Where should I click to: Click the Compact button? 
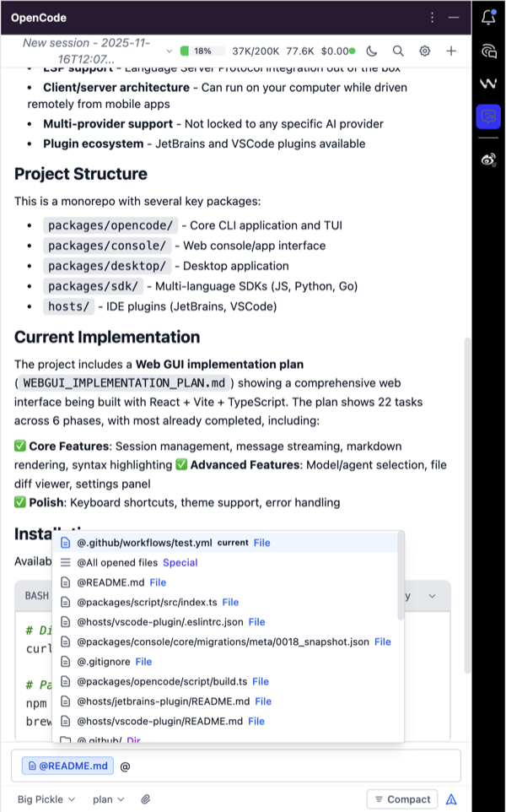402,799
